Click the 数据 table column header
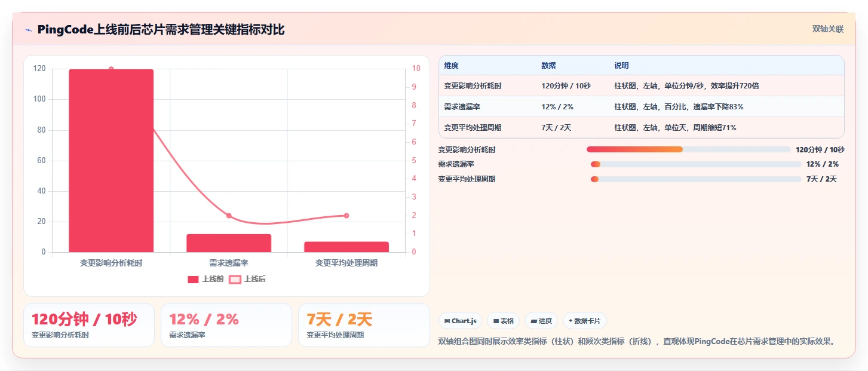This screenshot has width=868, height=371. (x=573, y=66)
